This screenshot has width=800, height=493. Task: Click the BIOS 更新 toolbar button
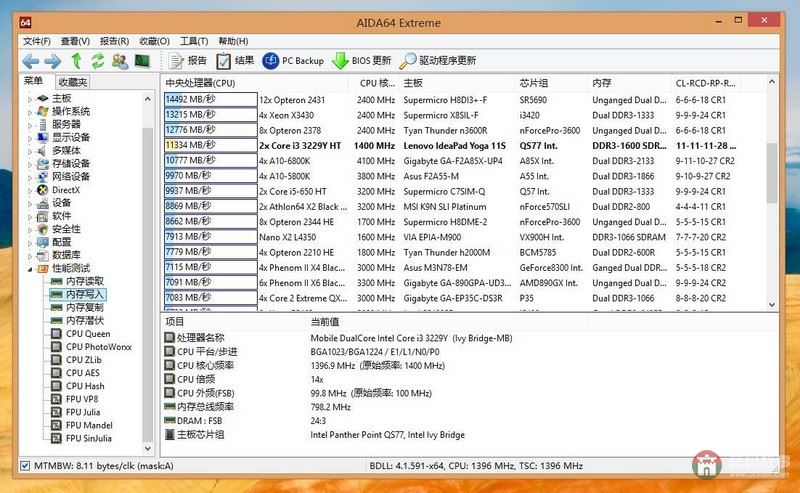(361, 61)
